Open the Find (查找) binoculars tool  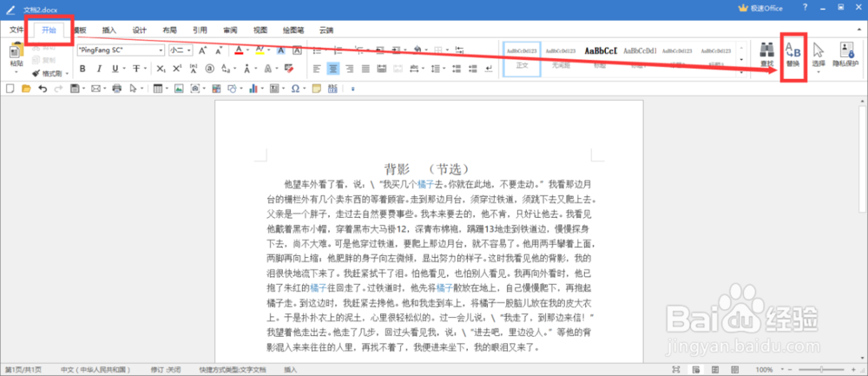coord(766,56)
